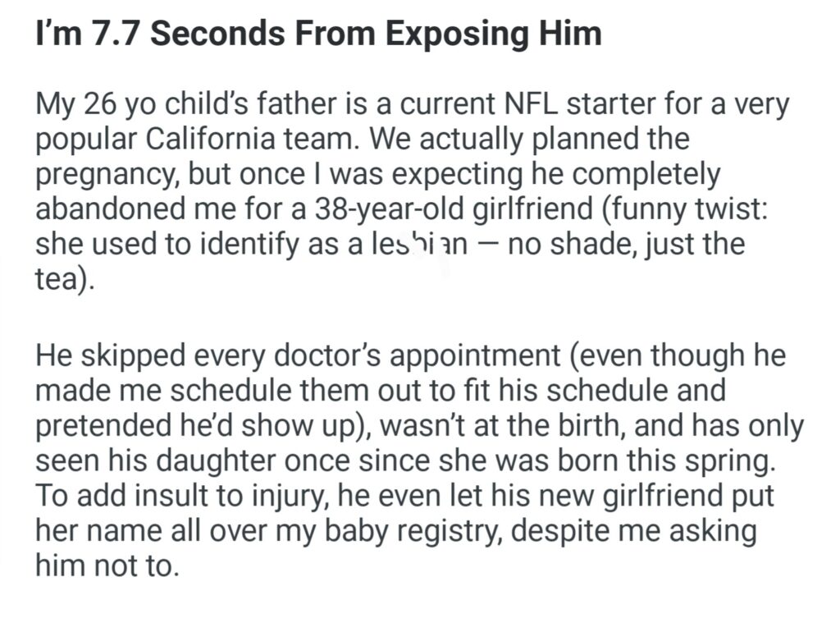Click the title "I'm 7.7 Seconds From Exposing Him"

(x=318, y=34)
